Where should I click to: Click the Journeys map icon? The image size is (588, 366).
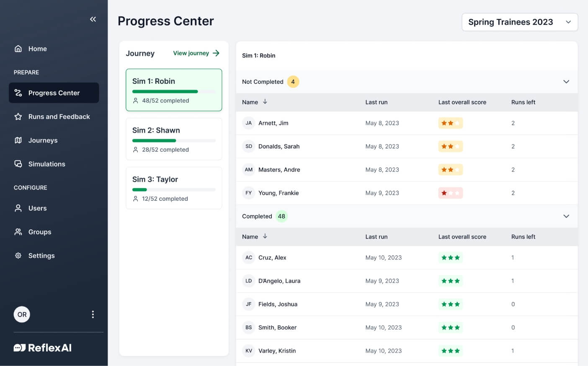pos(18,140)
